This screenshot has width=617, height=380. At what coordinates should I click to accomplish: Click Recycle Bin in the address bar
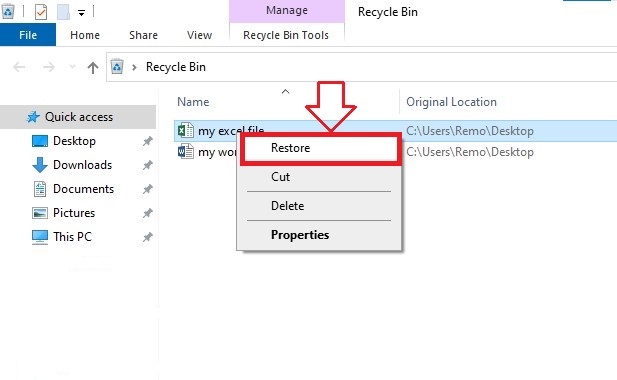[175, 67]
